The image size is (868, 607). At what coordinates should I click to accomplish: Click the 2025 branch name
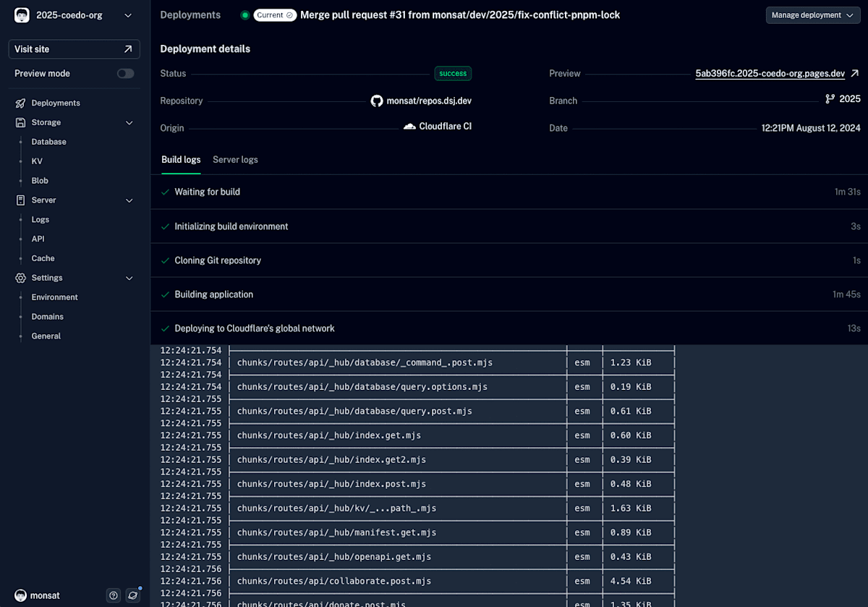(850, 99)
